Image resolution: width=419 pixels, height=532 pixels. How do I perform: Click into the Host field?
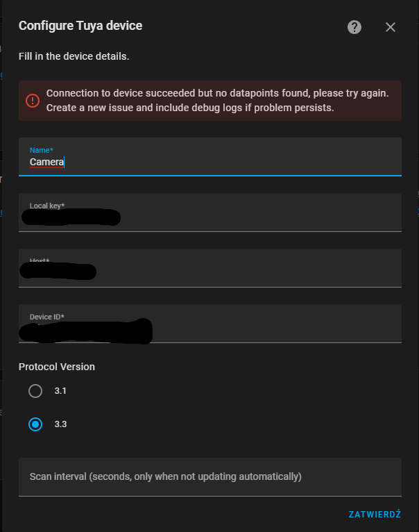[x=209, y=268]
